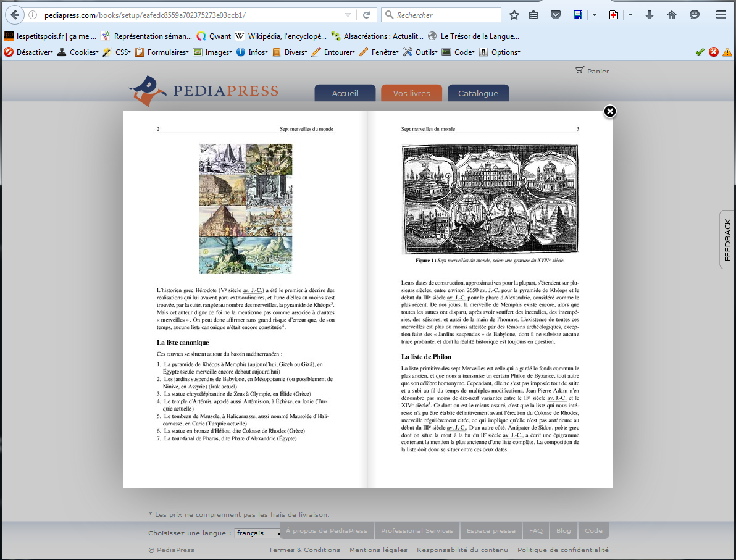Switch to the Accueil tab
Viewport: 736px width, 560px height.
[x=345, y=93]
